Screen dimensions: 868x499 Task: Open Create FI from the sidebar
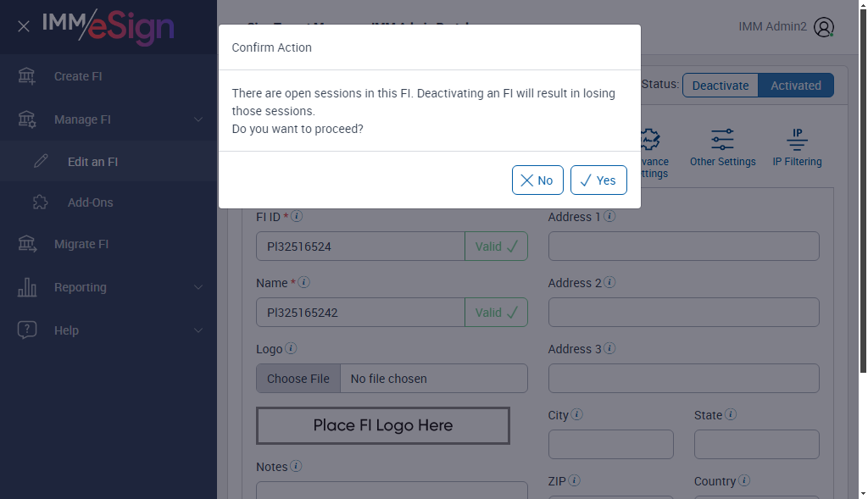[78, 76]
